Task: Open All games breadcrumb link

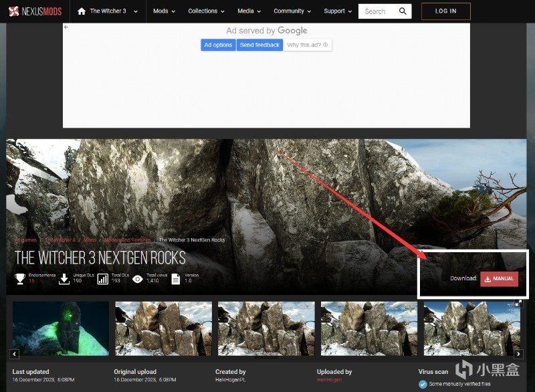Action: pos(25,240)
